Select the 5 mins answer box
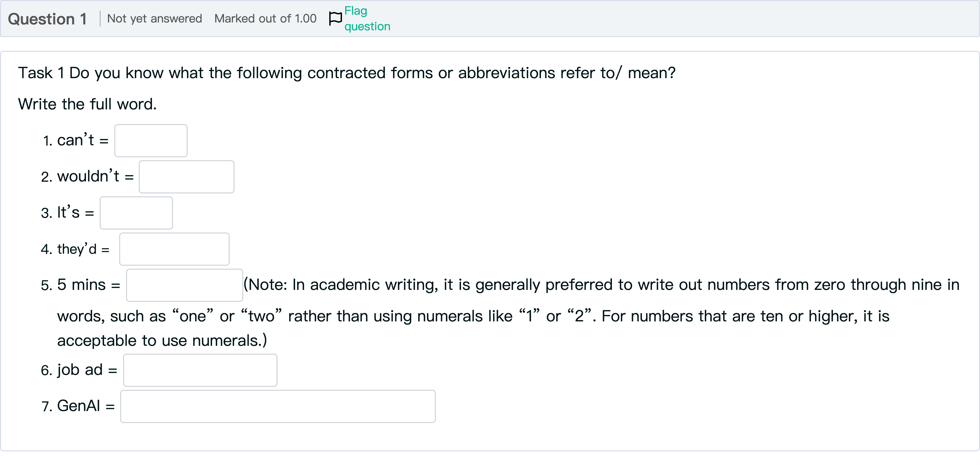Image resolution: width=980 pixels, height=465 pixels. tap(184, 285)
